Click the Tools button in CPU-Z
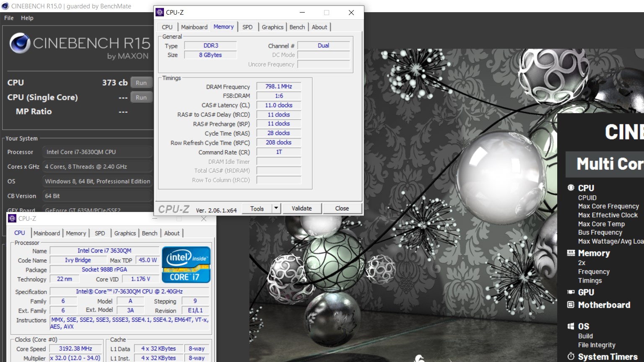Screen dimensions: 644x362 (x=257, y=208)
